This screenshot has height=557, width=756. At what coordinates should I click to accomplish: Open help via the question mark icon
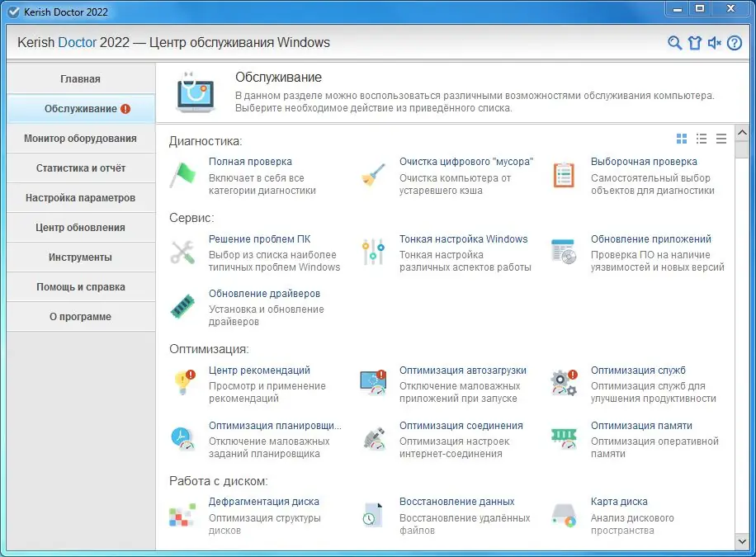tap(735, 43)
